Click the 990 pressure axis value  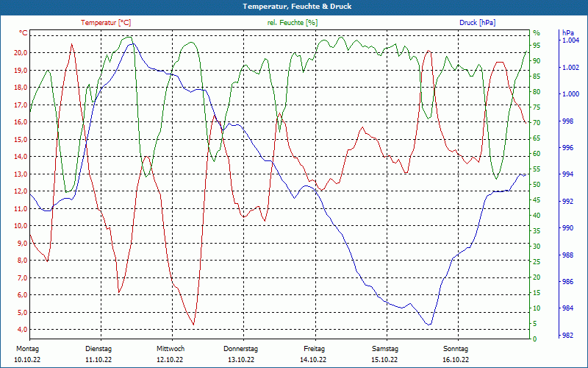[x=567, y=228]
